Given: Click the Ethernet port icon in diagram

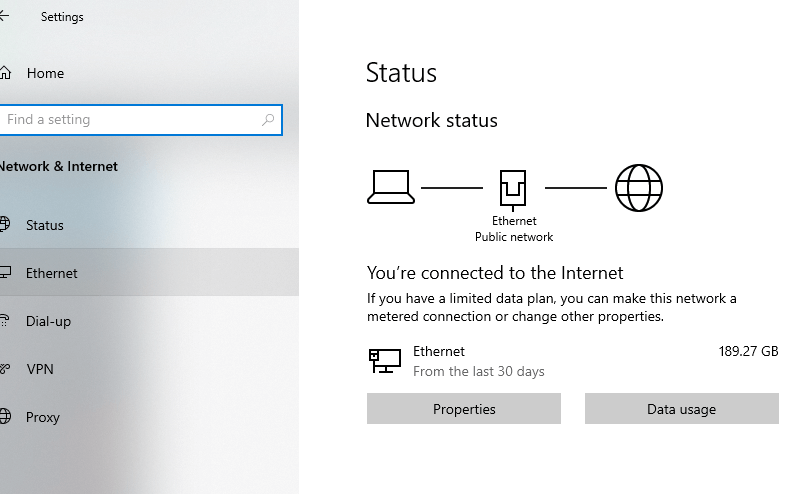Looking at the screenshot, I should pos(513,190).
